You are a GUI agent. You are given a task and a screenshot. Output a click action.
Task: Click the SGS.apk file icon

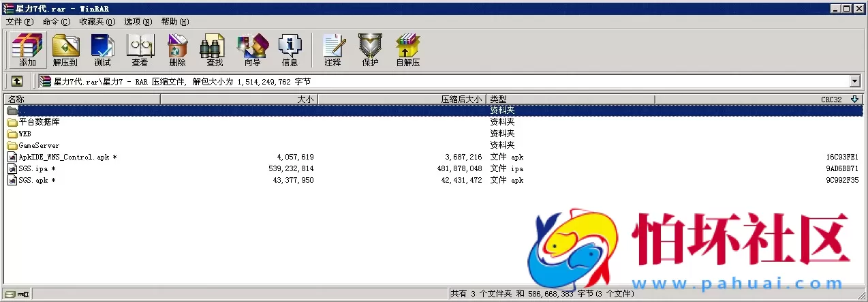click(x=12, y=180)
